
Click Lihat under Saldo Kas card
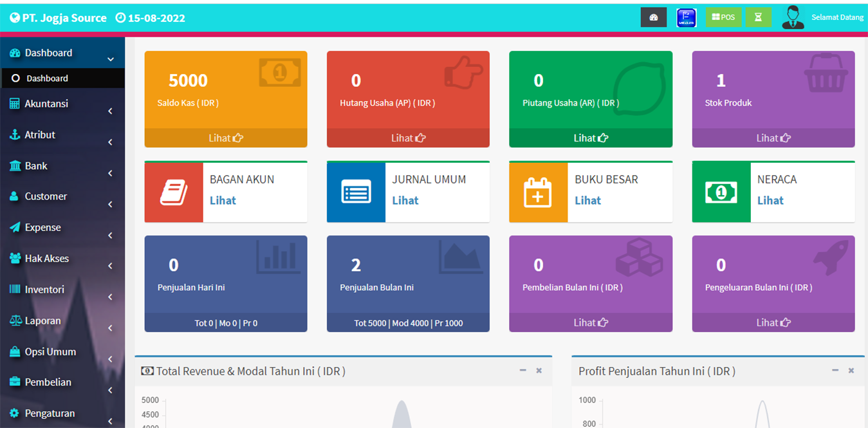(225, 138)
